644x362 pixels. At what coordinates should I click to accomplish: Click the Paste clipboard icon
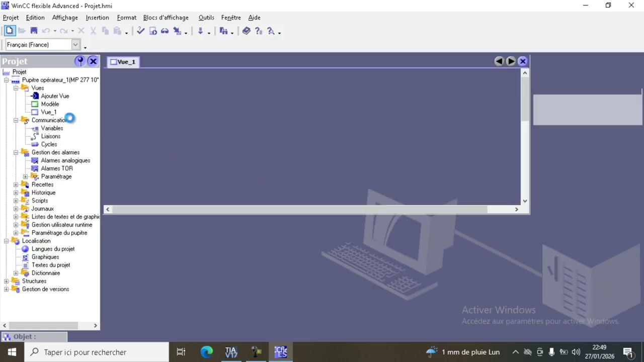pos(117,31)
